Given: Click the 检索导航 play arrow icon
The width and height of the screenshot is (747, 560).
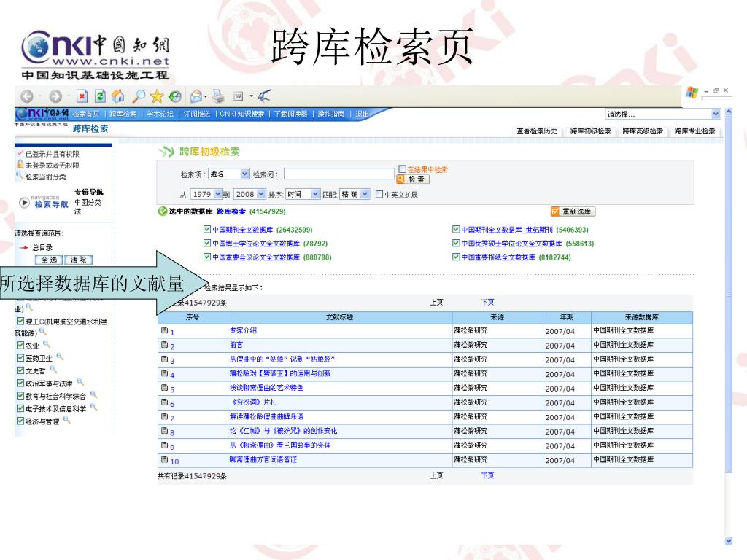Looking at the screenshot, I should point(24,203).
